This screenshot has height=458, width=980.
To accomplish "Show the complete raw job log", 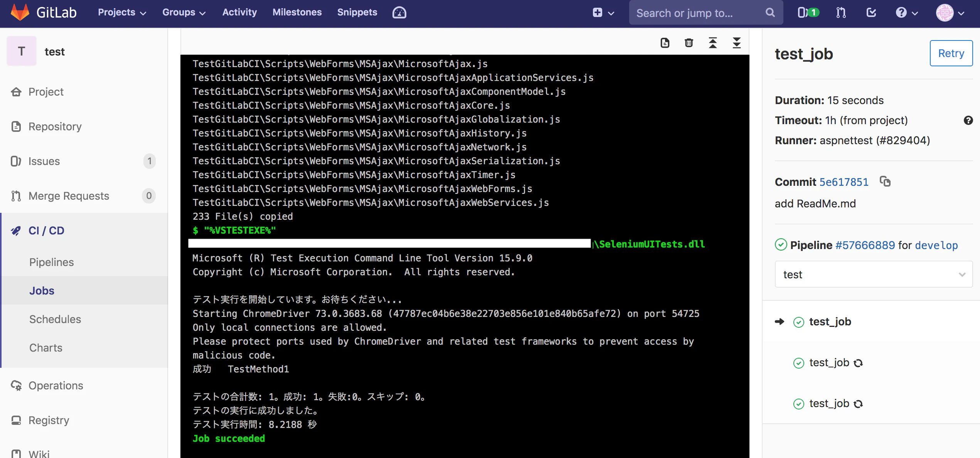I will click(665, 43).
